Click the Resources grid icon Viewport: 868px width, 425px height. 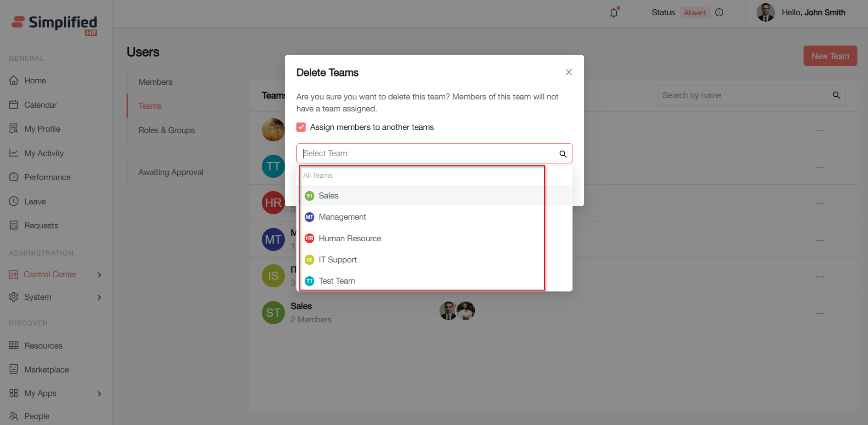point(14,345)
